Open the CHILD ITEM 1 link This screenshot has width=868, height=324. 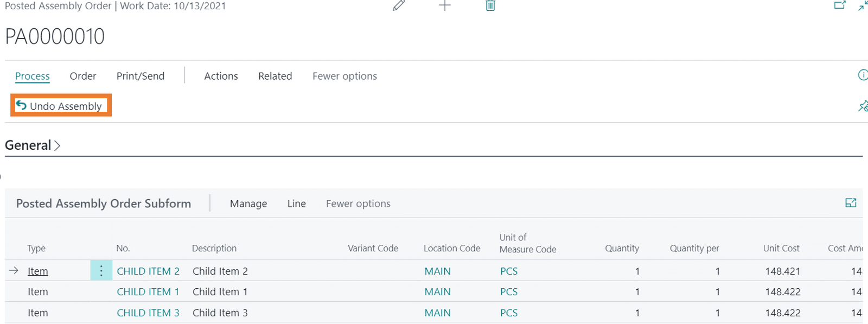coord(148,292)
